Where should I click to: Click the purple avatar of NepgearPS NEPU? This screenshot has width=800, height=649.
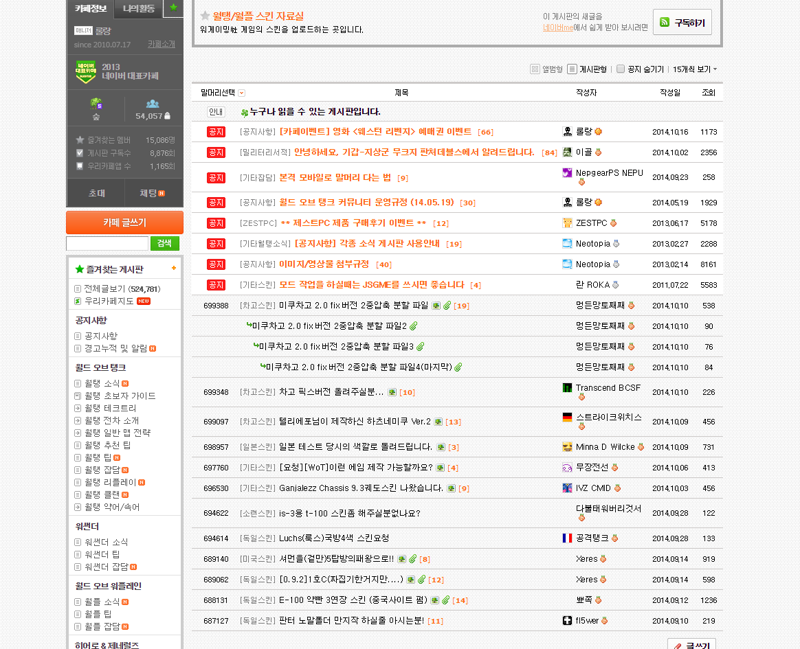coord(567,172)
